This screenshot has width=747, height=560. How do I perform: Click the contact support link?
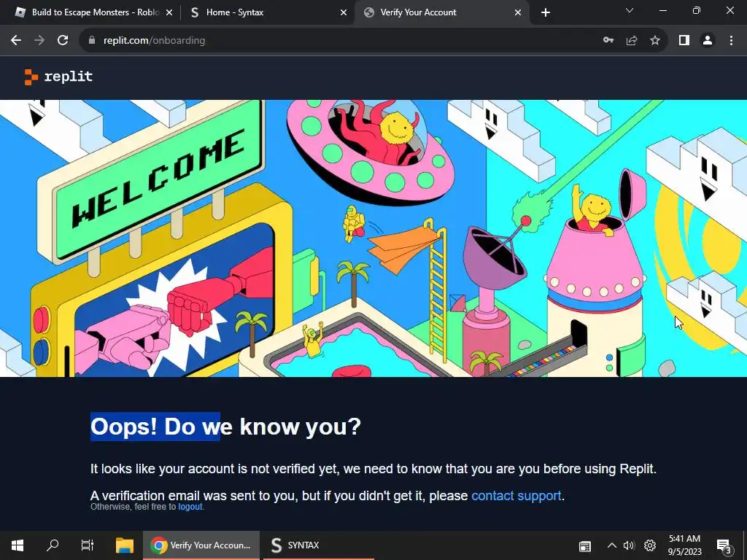[x=516, y=496]
